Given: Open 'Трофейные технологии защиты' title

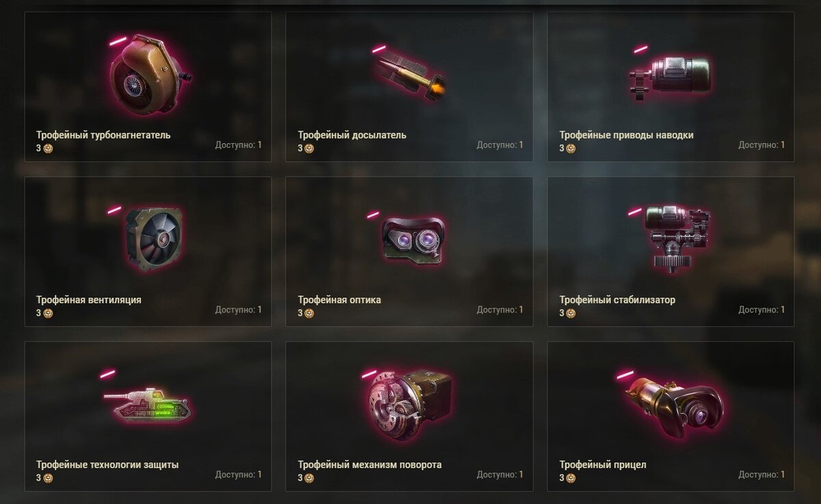Looking at the screenshot, I should click(107, 465).
